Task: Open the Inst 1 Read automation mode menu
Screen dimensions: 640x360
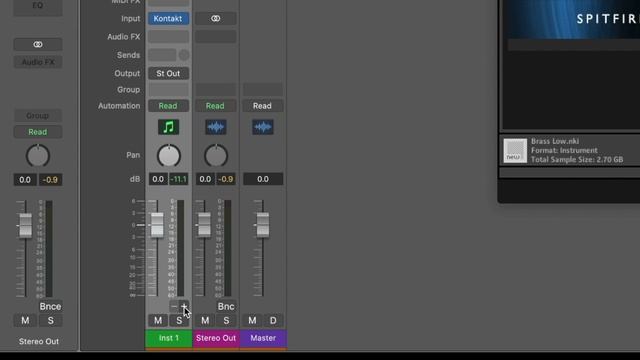Action: coord(168,106)
